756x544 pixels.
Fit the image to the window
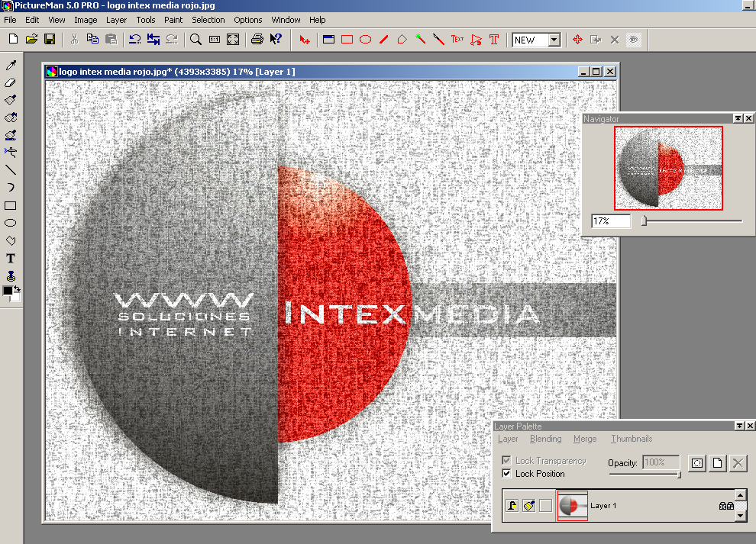pyautogui.click(x=233, y=40)
